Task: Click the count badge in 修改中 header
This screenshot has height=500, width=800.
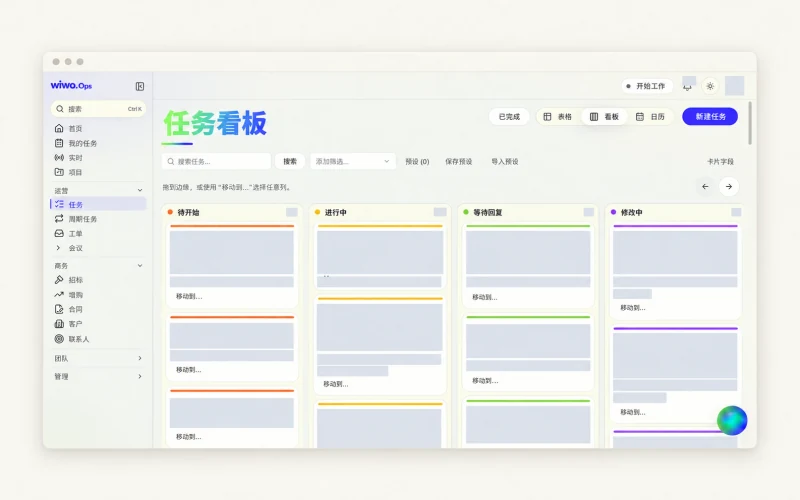Action: pyautogui.click(x=736, y=212)
